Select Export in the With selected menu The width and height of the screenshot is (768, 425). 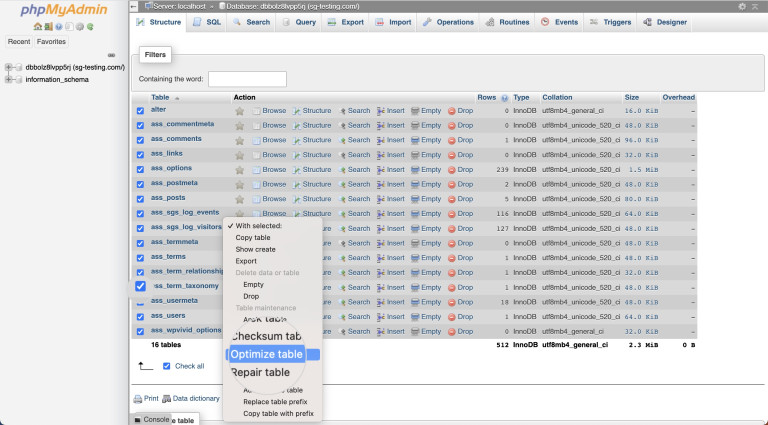pyautogui.click(x=246, y=261)
